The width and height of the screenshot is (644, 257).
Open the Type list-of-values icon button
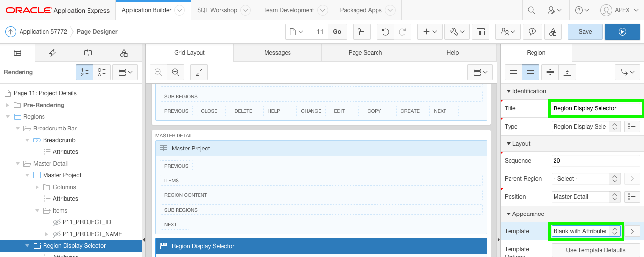click(632, 127)
